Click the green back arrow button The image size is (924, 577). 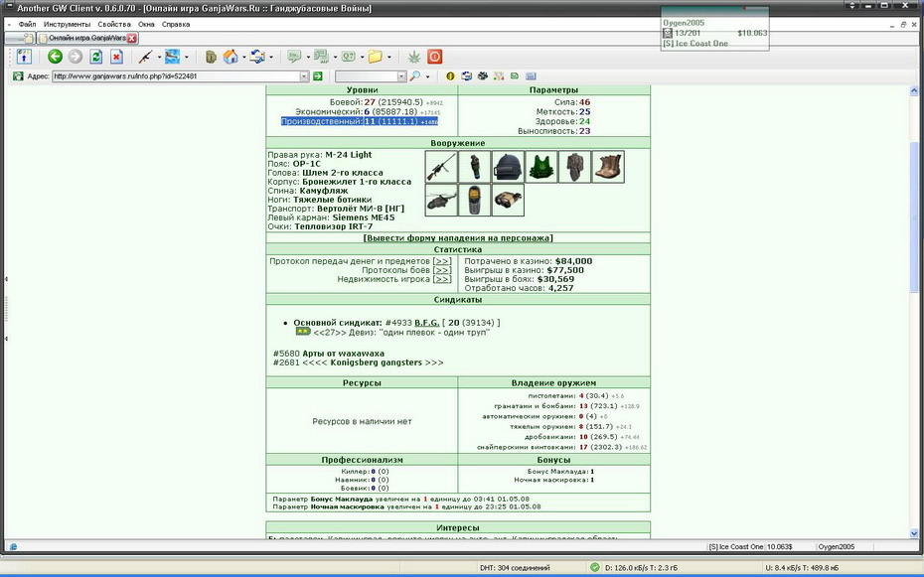coord(56,57)
